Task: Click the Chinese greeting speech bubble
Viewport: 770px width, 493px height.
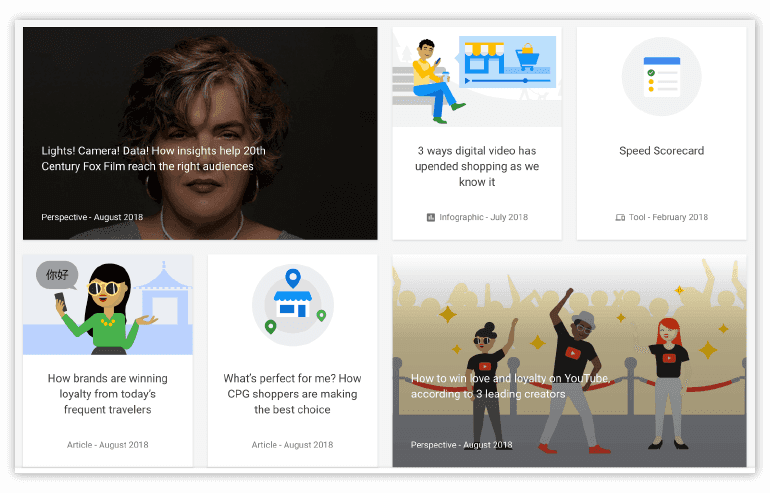Action: click(57, 275)
